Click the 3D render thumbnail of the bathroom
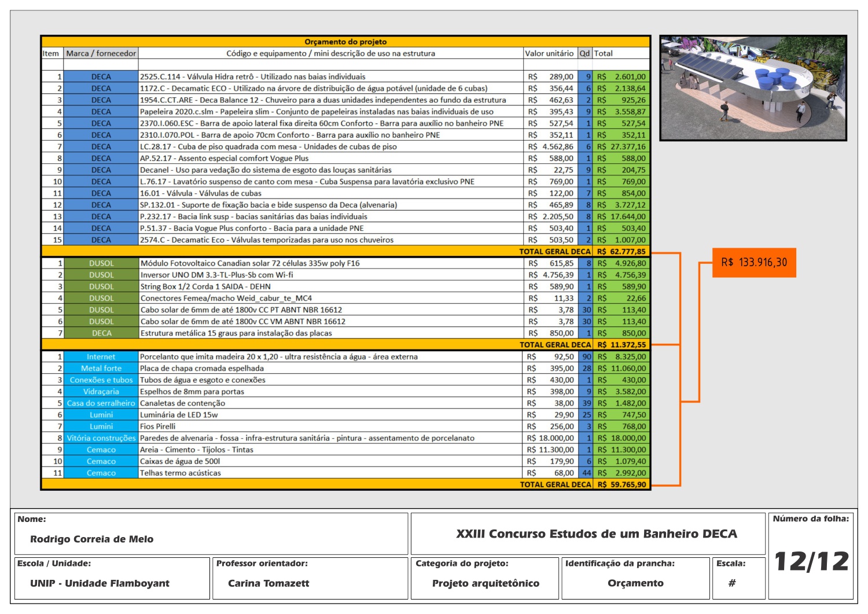 [x=753, y=88]
